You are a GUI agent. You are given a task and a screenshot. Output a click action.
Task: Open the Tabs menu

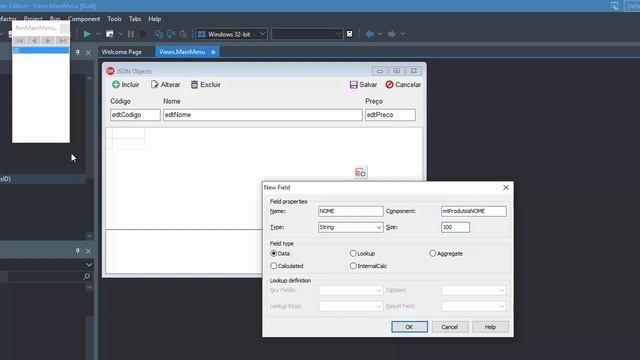tap(135, 19)
